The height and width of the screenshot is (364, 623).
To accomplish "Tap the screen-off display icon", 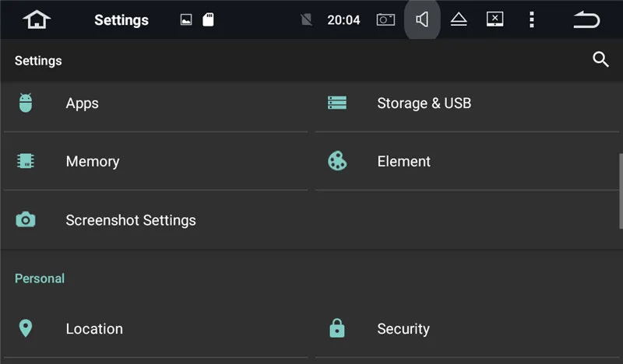I will click(x=495, y=19).
